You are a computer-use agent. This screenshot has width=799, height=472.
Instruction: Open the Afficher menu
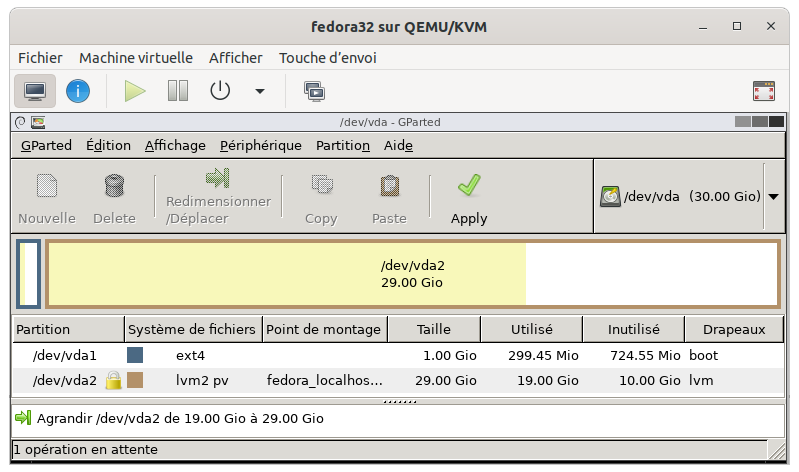235,58
